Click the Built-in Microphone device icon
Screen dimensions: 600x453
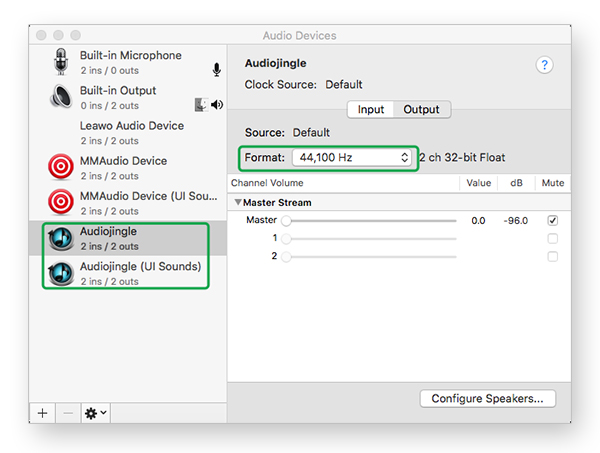point(61,62)
